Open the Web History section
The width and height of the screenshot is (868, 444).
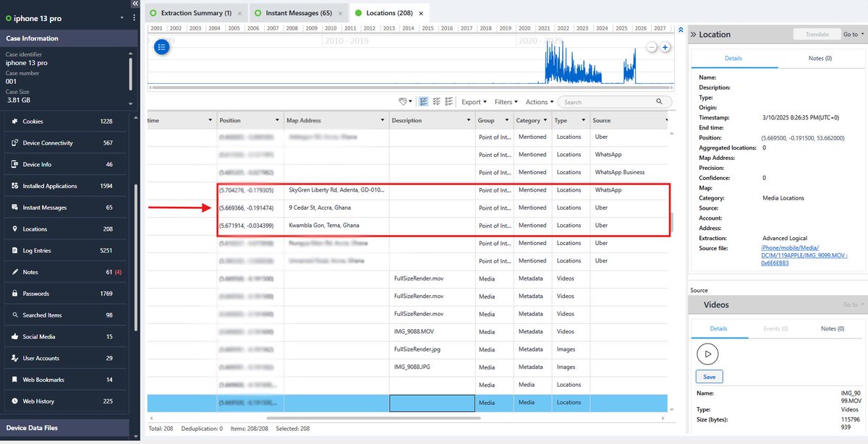point(42,401)
